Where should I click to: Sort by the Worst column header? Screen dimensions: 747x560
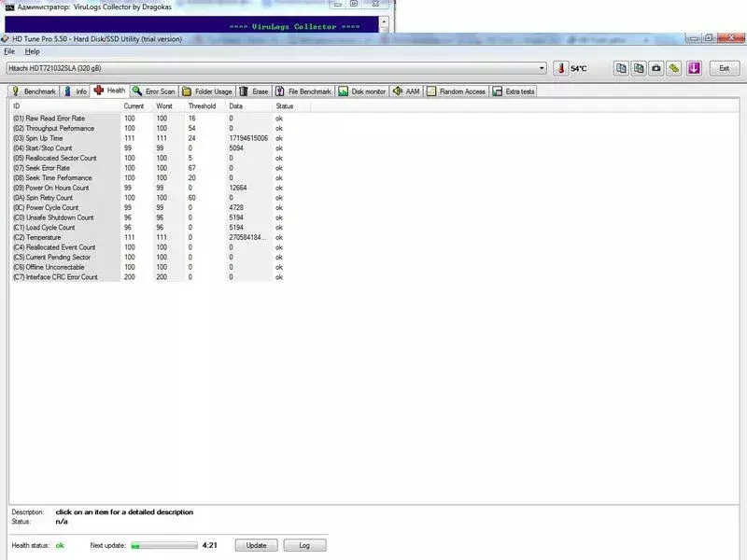[x=169, y=106]
